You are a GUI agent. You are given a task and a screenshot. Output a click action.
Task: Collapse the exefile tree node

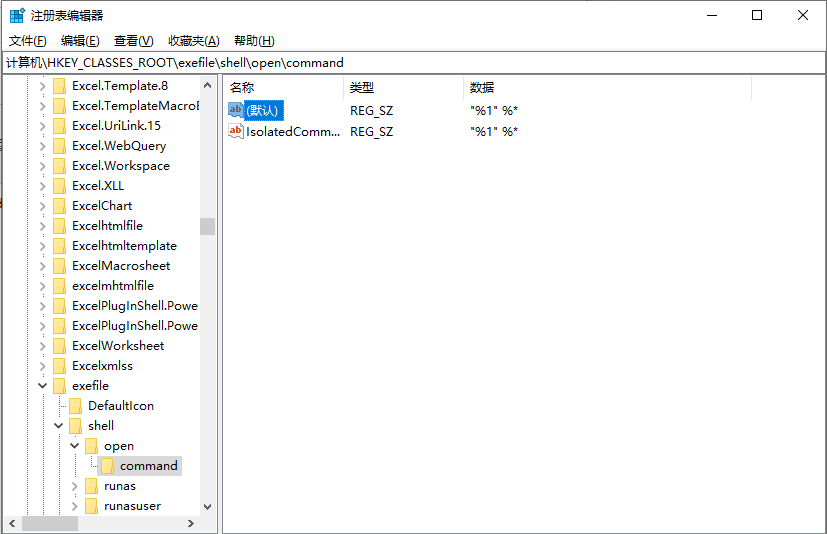(x=43, y=386)
